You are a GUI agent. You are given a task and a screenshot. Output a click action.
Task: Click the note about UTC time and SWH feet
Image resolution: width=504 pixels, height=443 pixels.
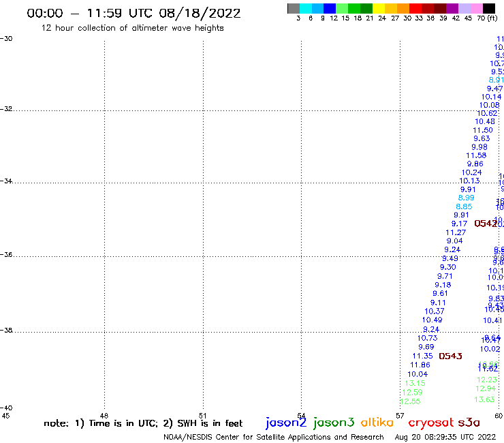143,423
